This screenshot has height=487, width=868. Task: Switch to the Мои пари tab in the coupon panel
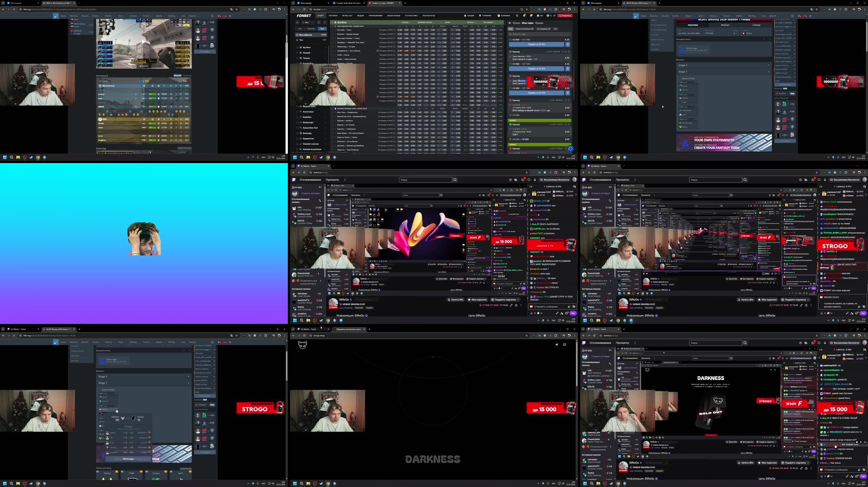[x=528, y=23]
